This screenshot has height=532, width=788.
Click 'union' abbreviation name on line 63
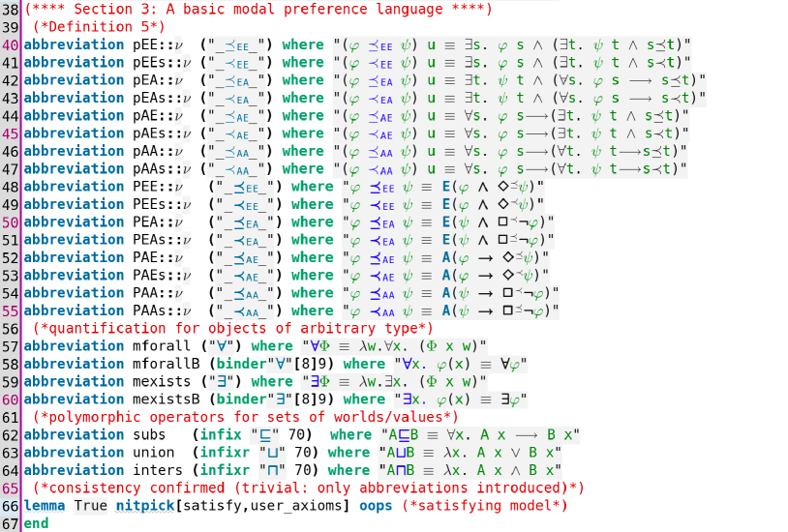153,452
